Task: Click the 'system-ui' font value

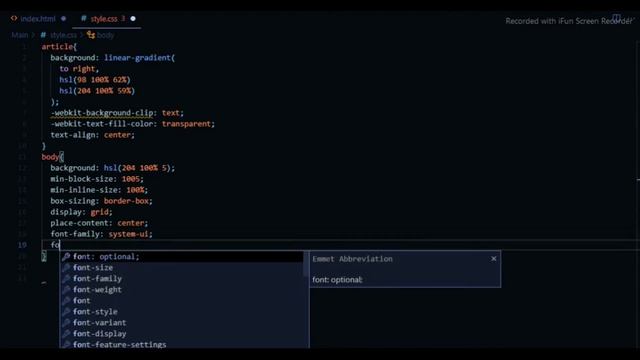Action: [x=129, y=234]
